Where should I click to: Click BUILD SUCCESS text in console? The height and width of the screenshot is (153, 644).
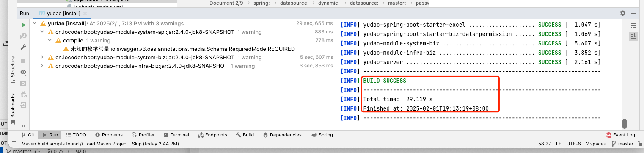385,81
